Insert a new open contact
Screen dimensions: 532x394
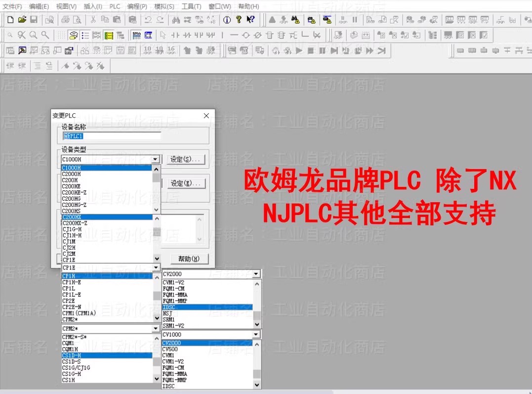click(175, 35)
